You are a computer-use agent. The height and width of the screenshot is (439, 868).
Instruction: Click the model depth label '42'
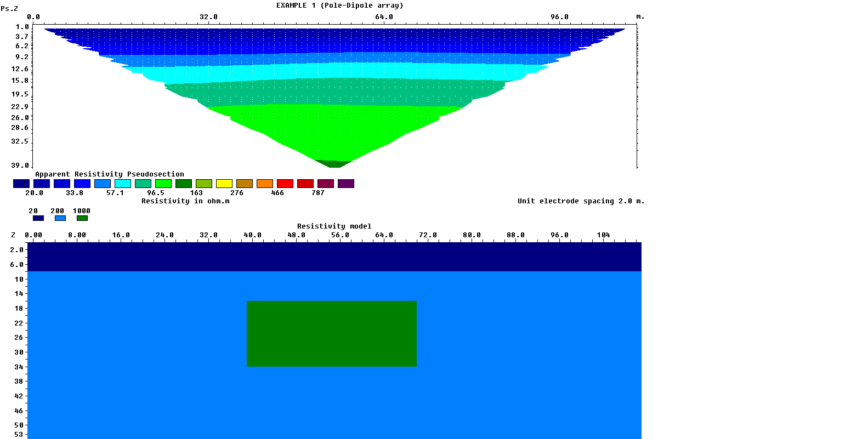(x=19, y=396)
